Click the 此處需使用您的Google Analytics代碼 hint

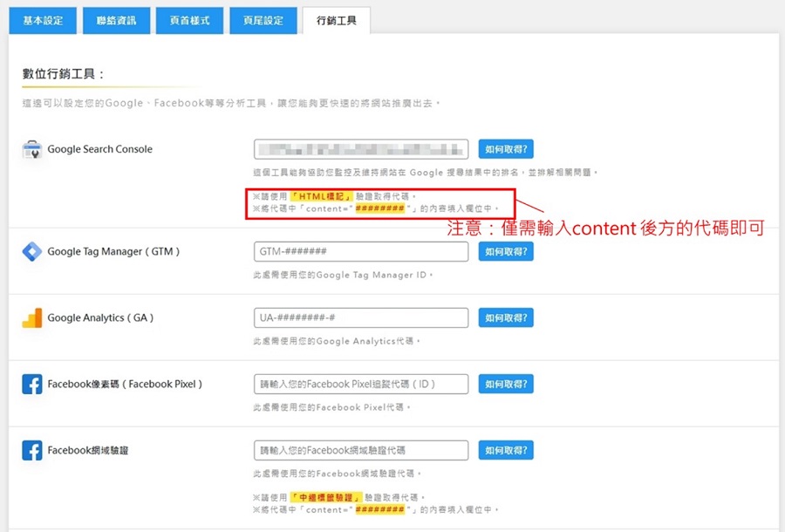pyautogui.click(x=337, y=341)
